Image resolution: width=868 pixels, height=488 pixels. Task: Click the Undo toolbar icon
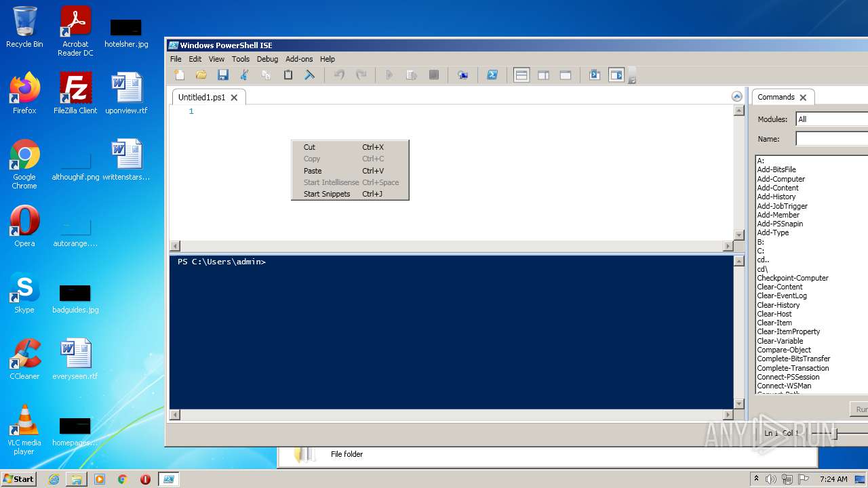[x=339, y=75]
